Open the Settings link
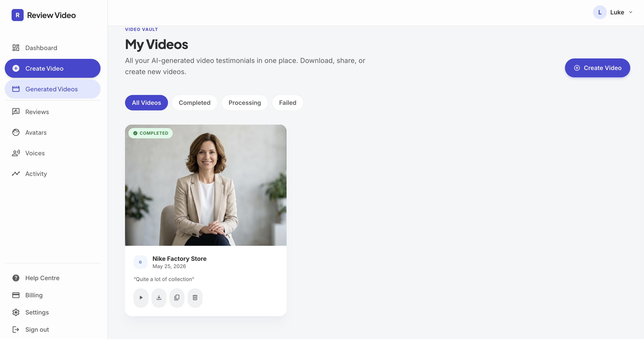The image size is (644, 339). [52, 312]
